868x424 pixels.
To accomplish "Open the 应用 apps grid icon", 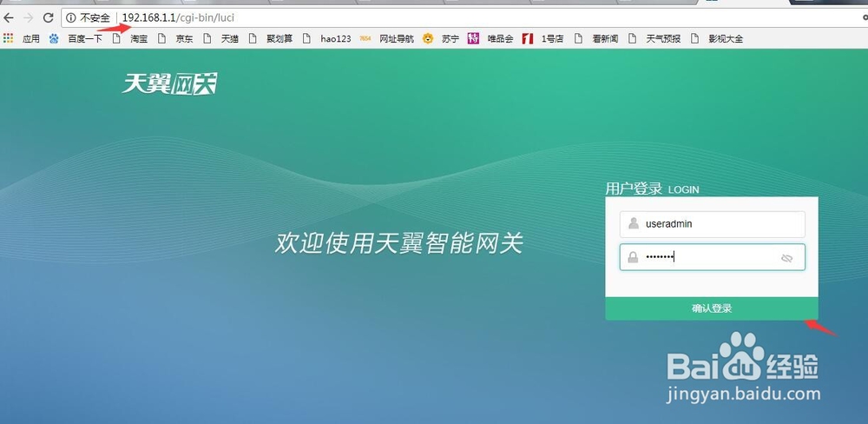I will coord(8,38).
